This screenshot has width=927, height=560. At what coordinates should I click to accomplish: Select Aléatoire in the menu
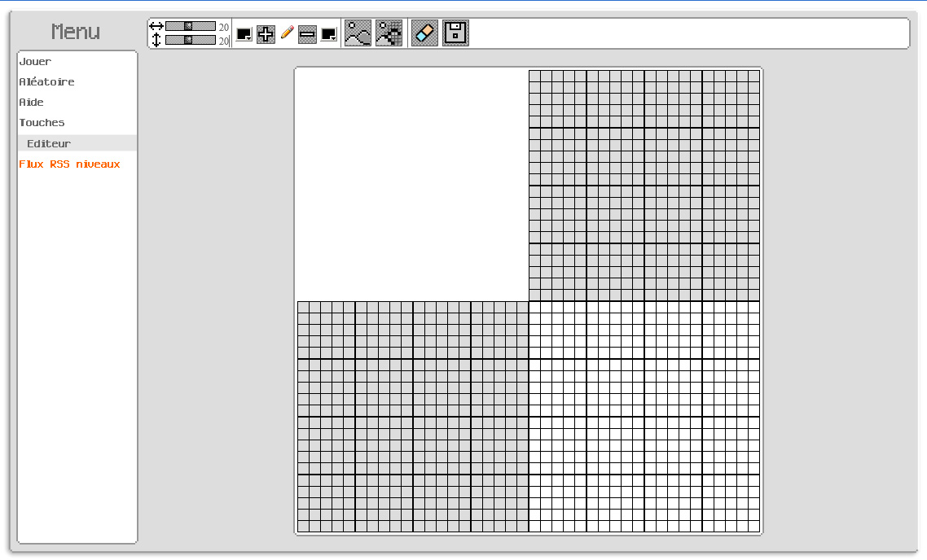point(47,82)
